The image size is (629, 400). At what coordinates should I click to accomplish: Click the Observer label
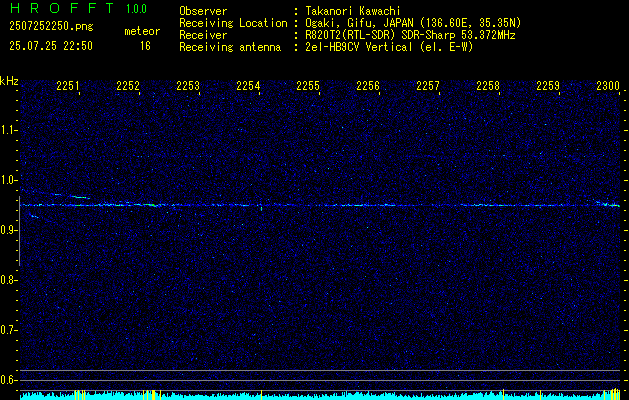click(x=203, y=11)
